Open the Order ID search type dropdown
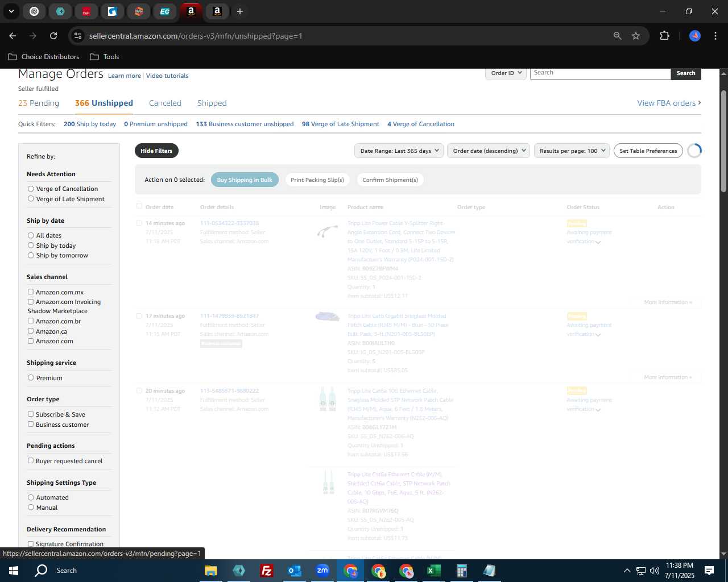The height and width of the screenshot is (582, 728). 506,73
